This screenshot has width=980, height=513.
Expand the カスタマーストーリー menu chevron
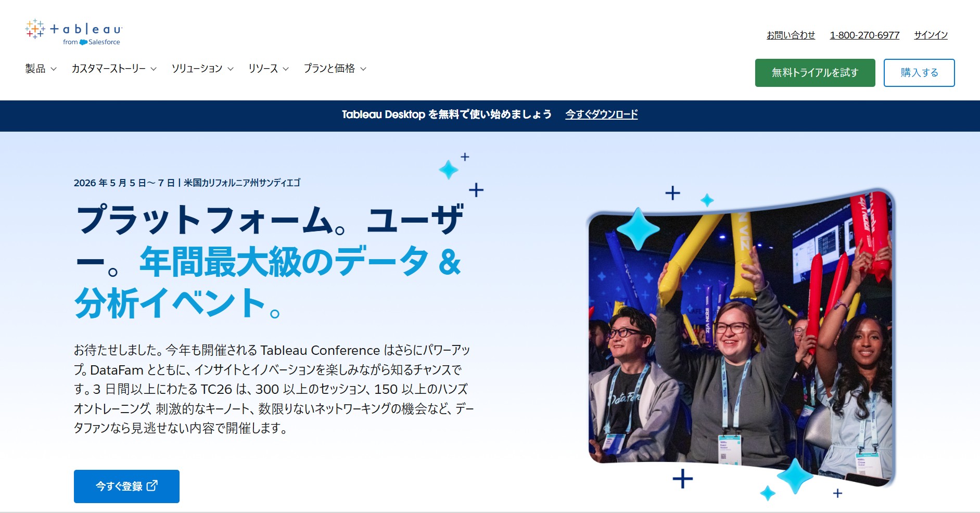coord(154,69)
